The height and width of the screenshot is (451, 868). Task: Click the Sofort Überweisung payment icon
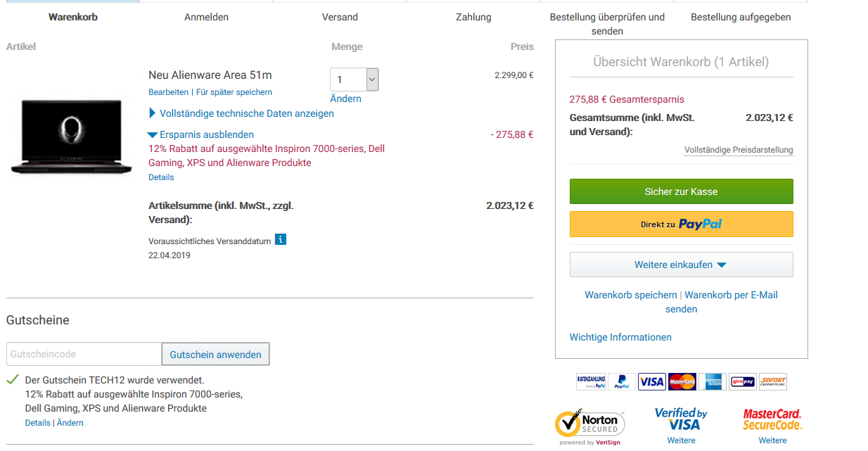coord(773,381)
